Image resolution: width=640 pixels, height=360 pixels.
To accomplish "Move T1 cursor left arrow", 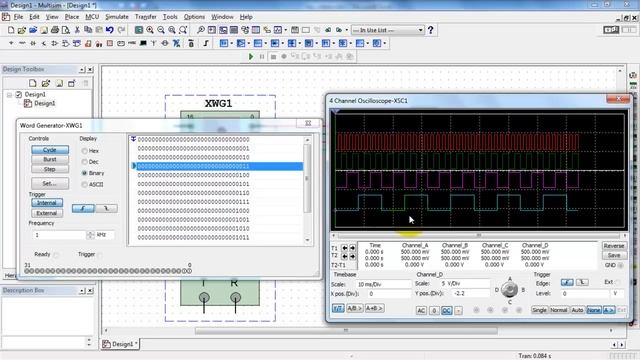I will (x=344, y=248).
